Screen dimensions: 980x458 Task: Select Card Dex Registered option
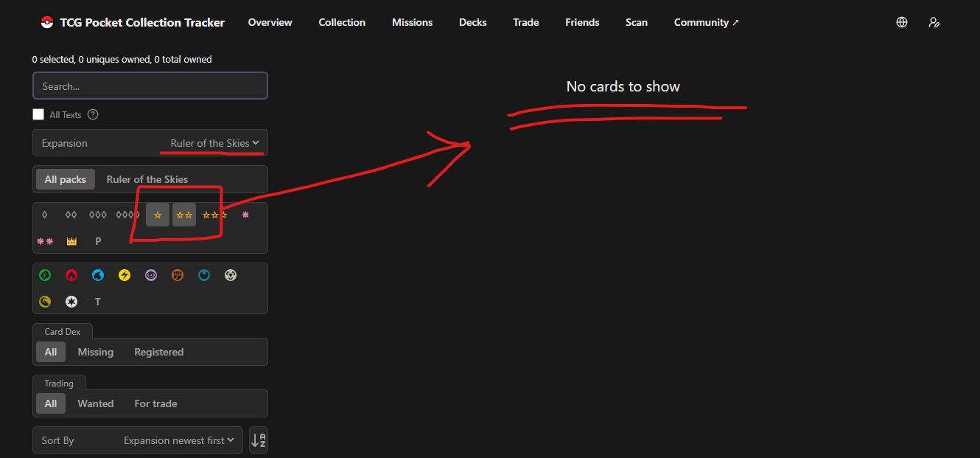click(159, 352)
